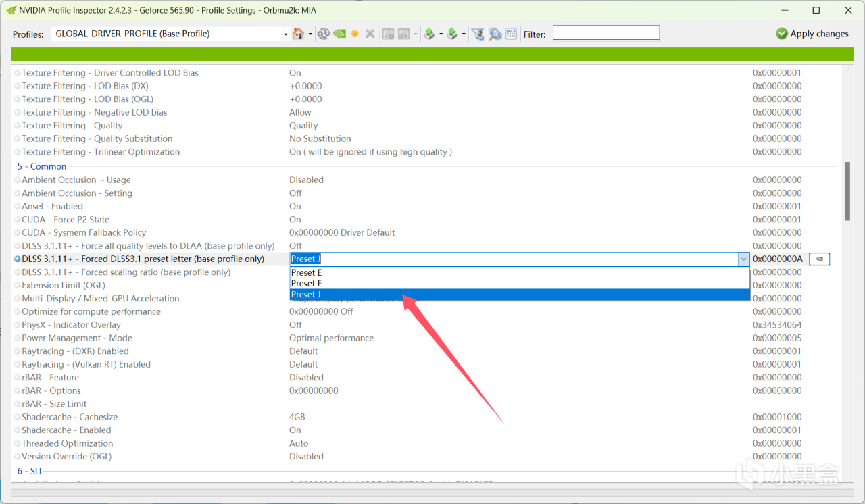865x504 pixels.
Task: Select Power Management - Mode row
Action: tap(77, 338)
